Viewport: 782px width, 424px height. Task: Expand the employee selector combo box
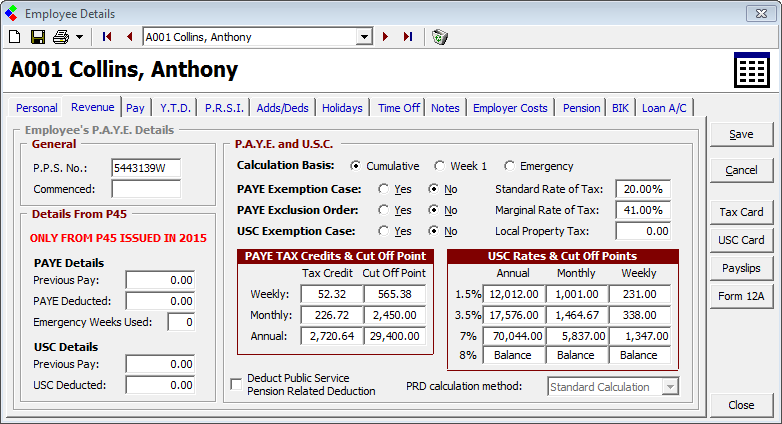point(364,37)
